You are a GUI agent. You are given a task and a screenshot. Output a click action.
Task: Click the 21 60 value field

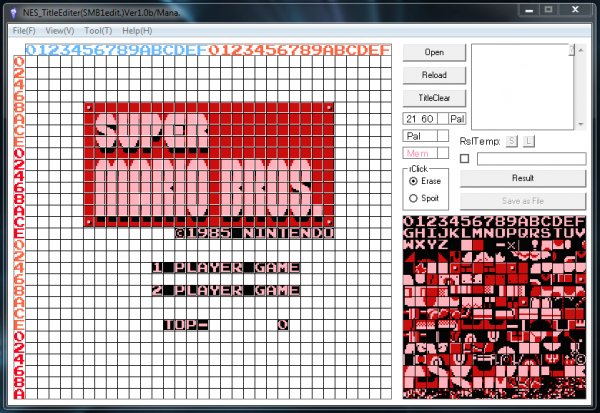[x=420, y=119]
